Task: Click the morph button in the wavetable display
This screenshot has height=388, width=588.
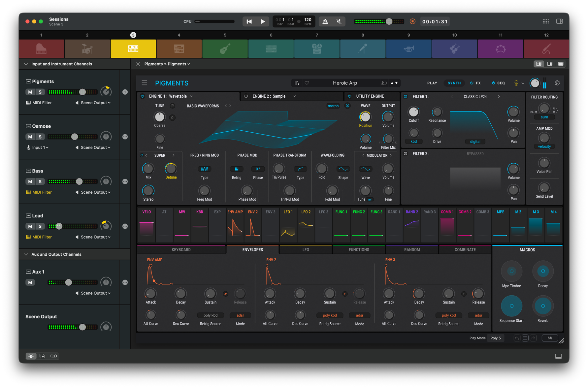Action: [333, 106]
